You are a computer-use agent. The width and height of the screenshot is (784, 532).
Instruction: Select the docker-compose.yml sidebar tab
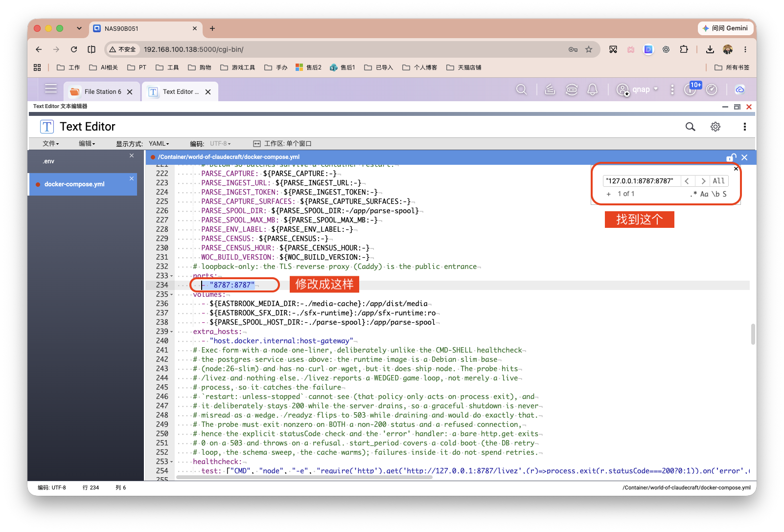tap(82, 184)
